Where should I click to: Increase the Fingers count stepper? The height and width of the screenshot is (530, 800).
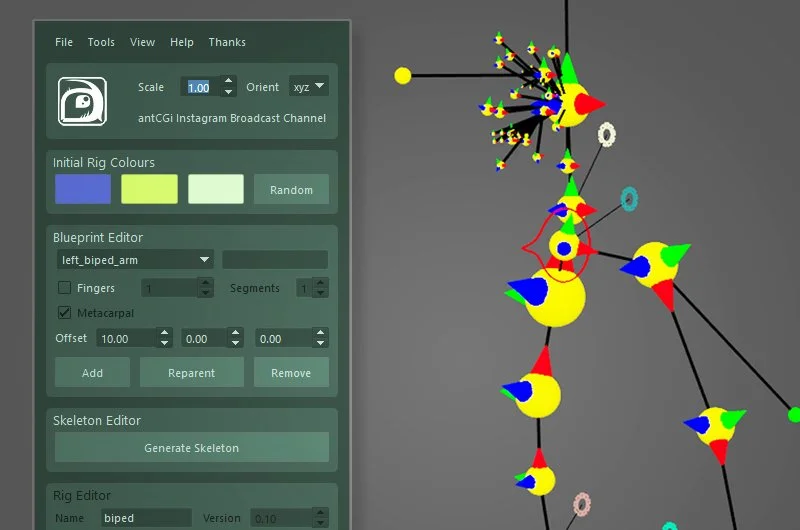pyautogui.click(x=205, y=283)
